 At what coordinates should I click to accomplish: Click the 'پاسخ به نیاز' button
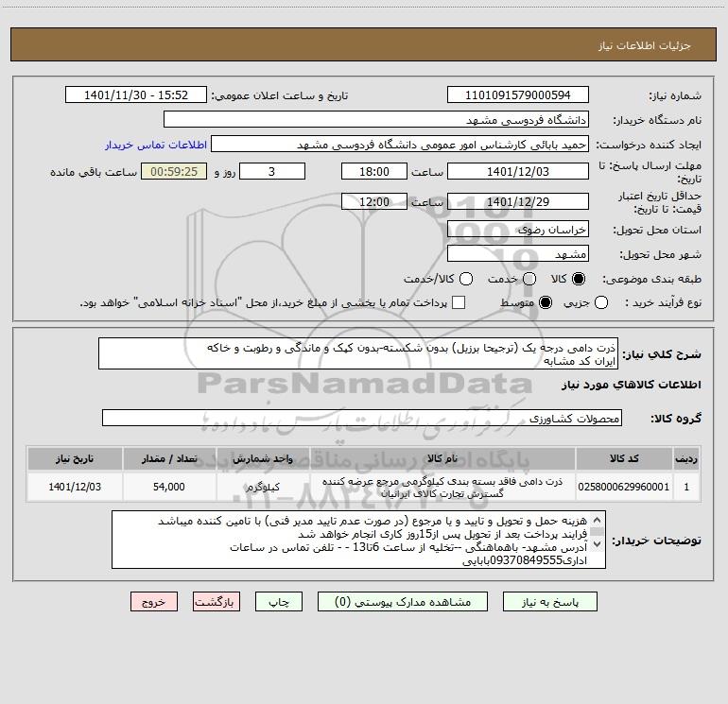click(550, 602)
